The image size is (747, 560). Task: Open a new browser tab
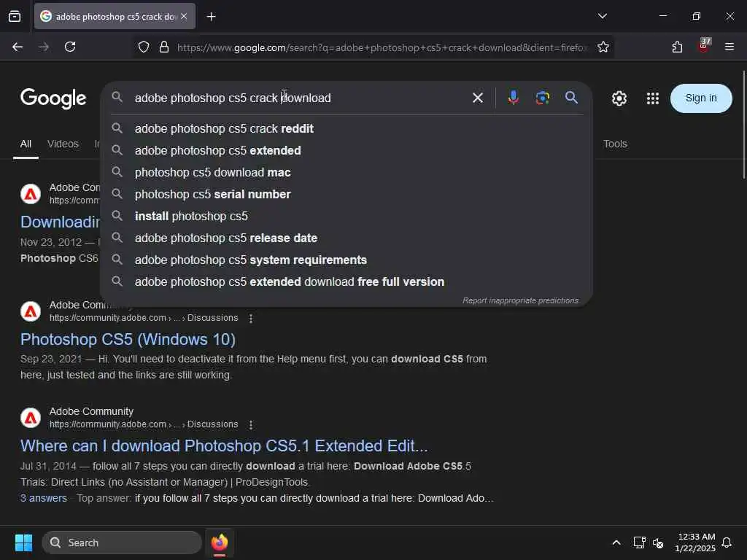pyautogui.click(x=211, y=17)
